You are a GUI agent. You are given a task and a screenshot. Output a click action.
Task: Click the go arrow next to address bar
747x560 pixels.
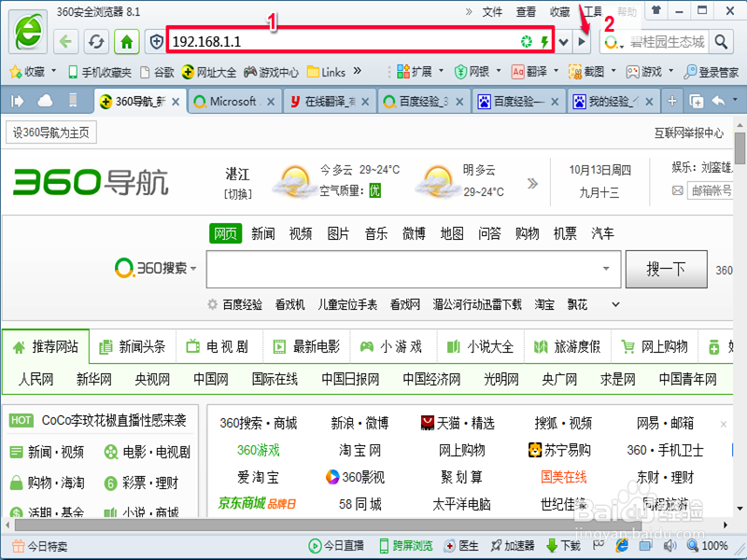[x=581, y=42]
